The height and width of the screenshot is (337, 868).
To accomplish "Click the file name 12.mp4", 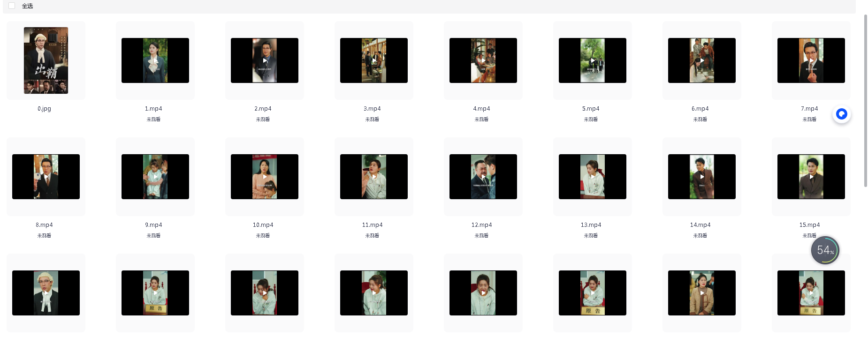I will click(x=481, y=225).
